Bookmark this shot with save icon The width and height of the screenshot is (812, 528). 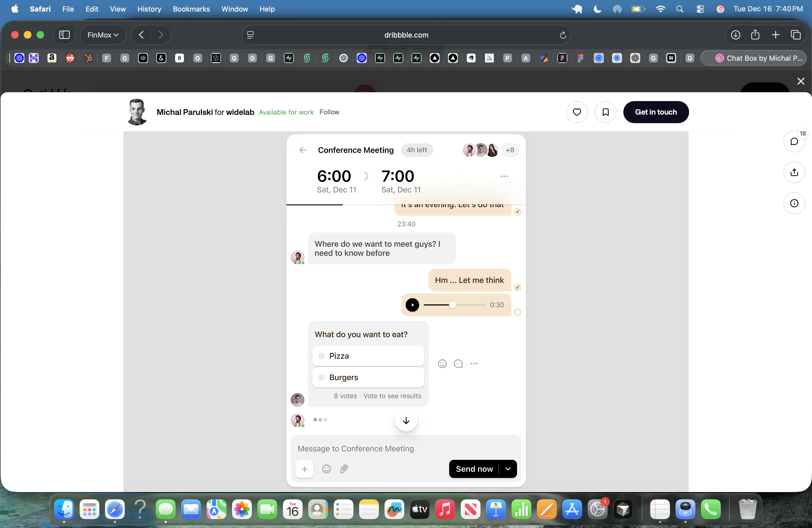click(605, 112)
